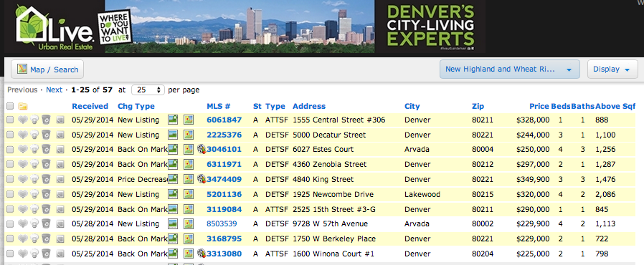
Task: Click the Price Decrease change type cell
Action: click(x=143, y=179)
